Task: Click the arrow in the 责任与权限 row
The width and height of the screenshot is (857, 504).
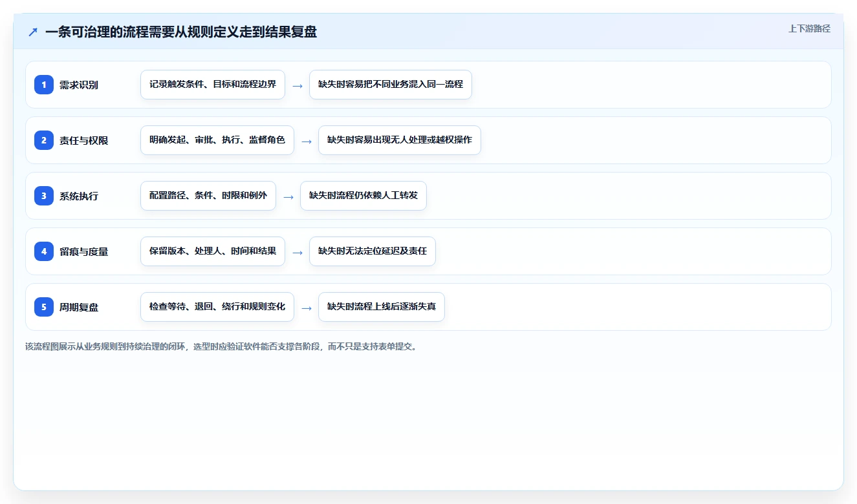Action: [x=307, y=141]
